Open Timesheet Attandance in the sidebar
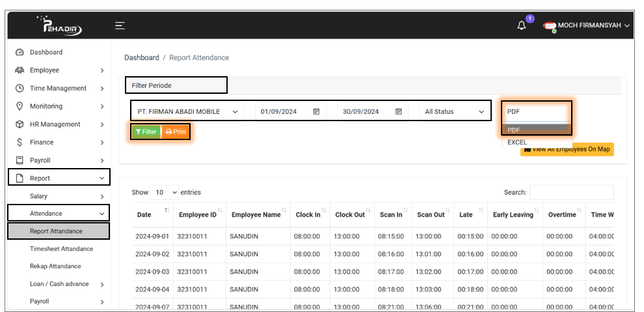 click(61, 249)
